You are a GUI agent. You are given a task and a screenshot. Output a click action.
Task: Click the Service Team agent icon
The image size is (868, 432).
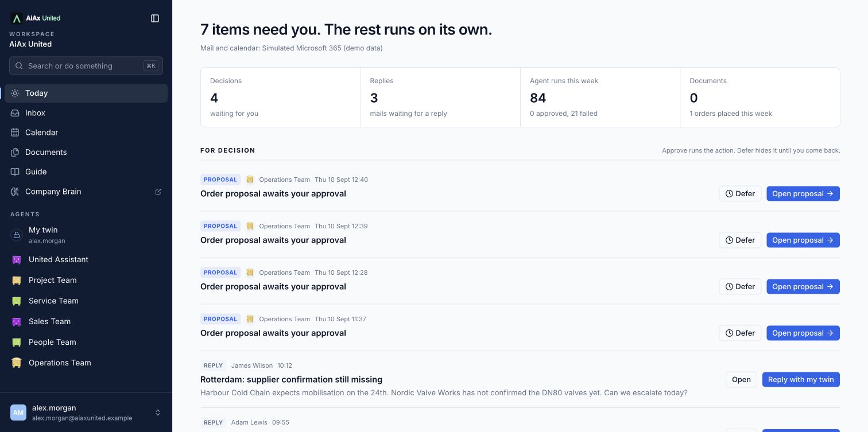17,301
